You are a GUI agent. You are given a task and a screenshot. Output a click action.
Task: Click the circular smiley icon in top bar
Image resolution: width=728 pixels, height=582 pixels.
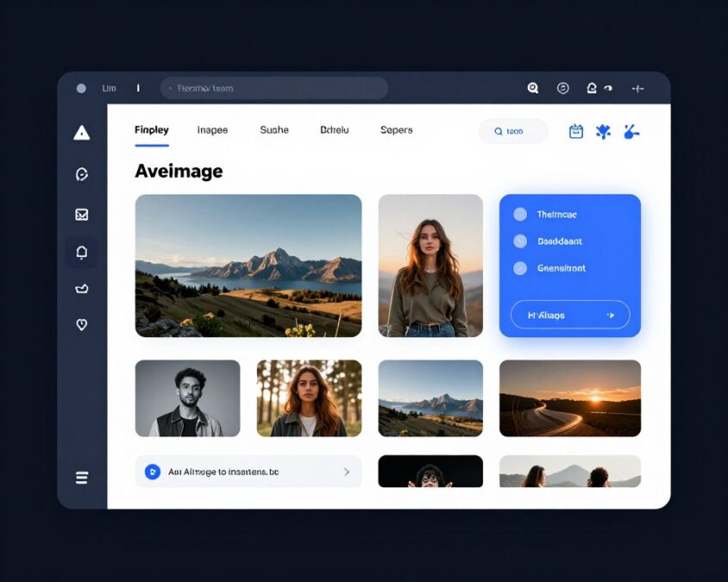pyautogui.click(x=563, y=88)
